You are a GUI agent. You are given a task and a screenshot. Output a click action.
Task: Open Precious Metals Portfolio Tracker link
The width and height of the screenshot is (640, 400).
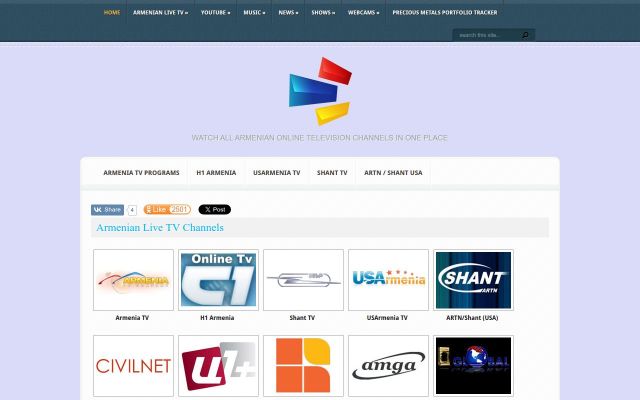coord(445,13)
